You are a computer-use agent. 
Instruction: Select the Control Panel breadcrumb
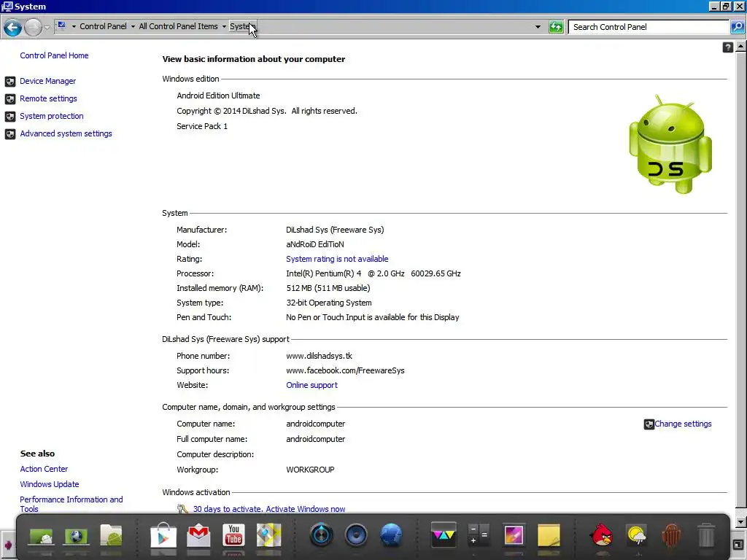[x=103, y=27]
